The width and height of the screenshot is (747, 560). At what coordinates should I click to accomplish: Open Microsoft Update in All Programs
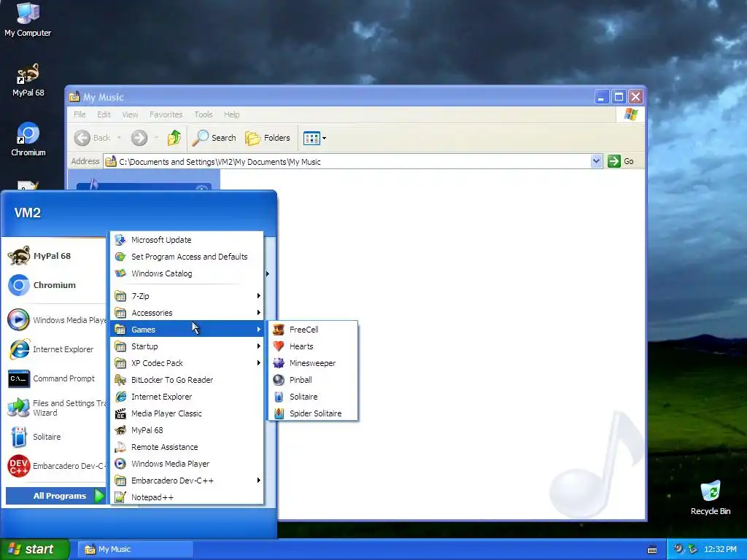click(x=187, y=239)
